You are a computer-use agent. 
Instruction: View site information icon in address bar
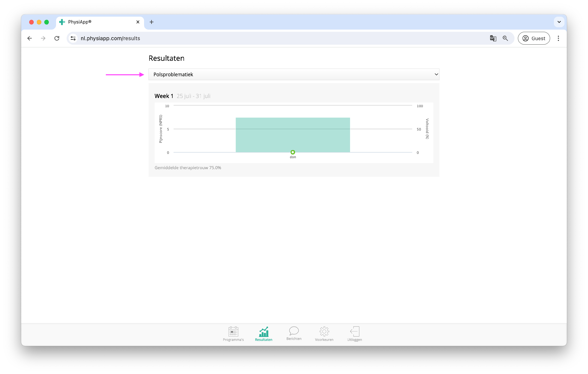click(x=73, y=38)
